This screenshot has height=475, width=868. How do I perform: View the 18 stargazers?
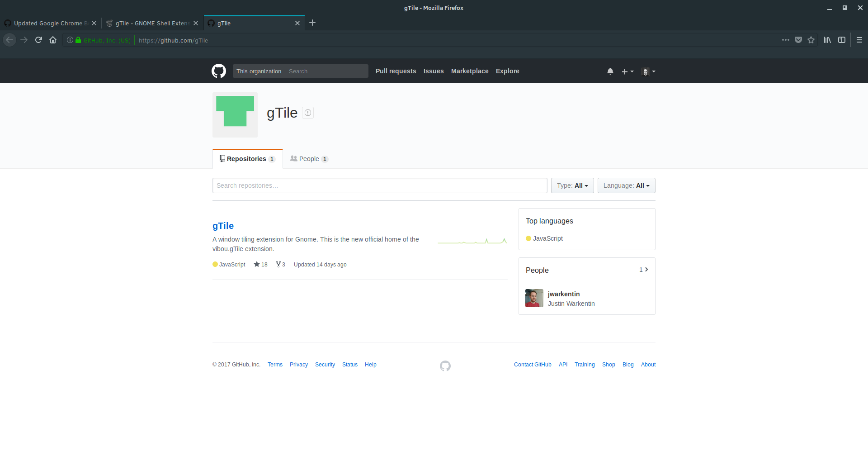point(260,265)
